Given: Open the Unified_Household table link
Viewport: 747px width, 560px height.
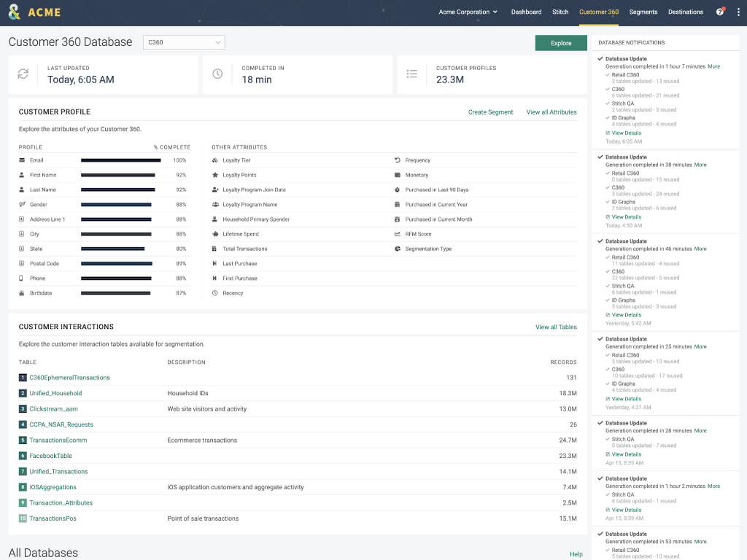Looking at the screenshot, I should pos(55,393).
